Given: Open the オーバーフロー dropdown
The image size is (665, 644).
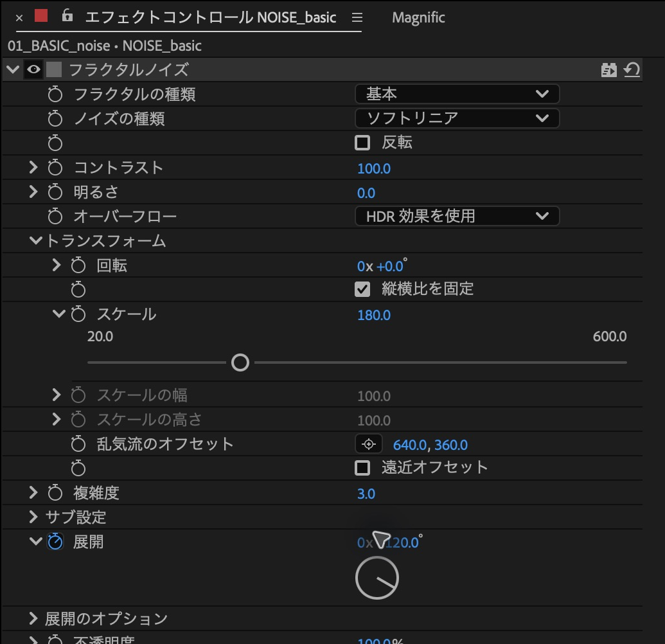Looking at the screenshot, I should pos(457,216).
